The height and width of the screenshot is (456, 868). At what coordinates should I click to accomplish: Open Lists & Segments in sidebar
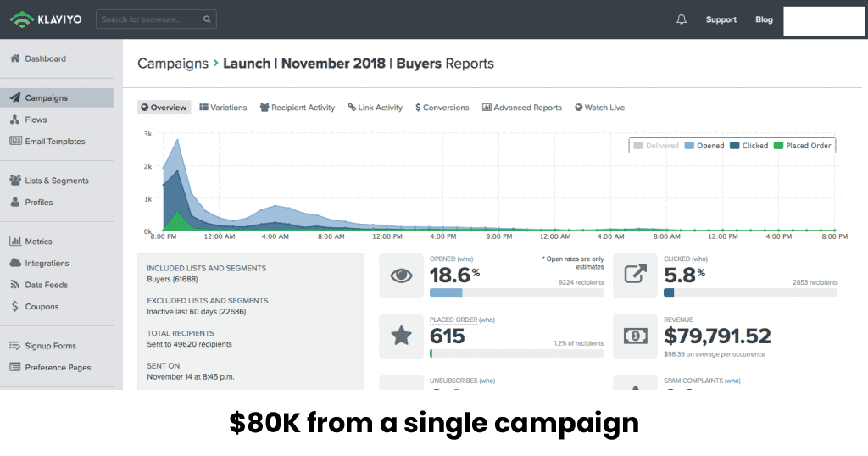(x=57, y=181)
